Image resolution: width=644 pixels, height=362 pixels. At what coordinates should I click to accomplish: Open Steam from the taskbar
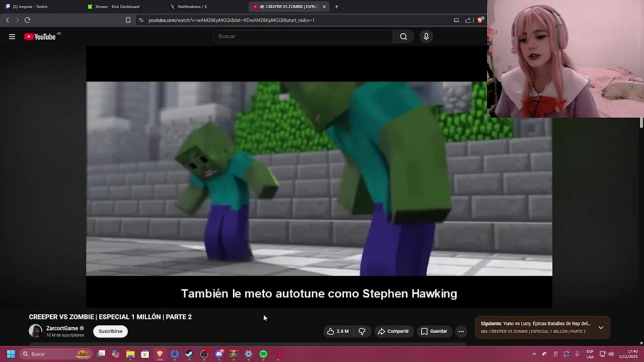189,354
